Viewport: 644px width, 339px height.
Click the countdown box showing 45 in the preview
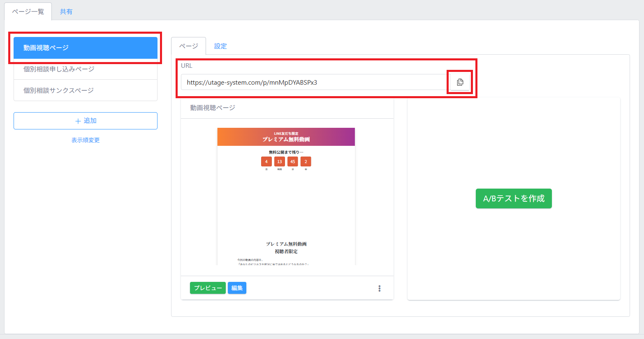coord(292,161)
